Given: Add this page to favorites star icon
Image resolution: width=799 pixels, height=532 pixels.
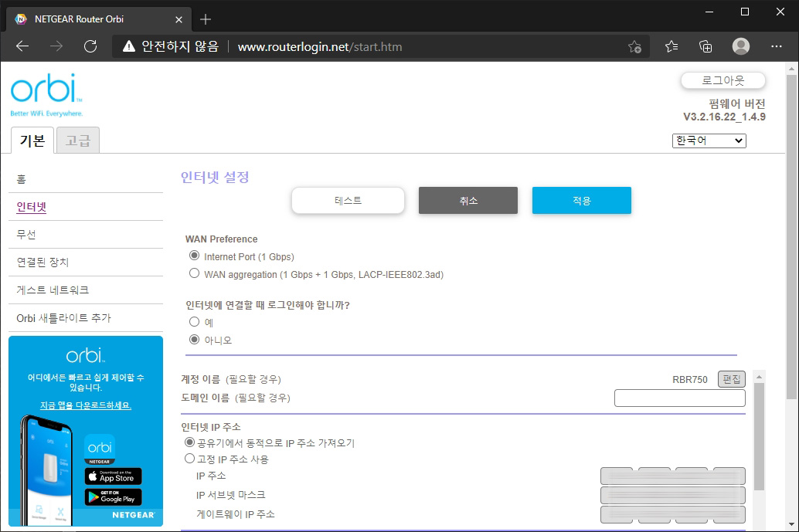Looking at the screenshot, I should click(x=634, y=47).
